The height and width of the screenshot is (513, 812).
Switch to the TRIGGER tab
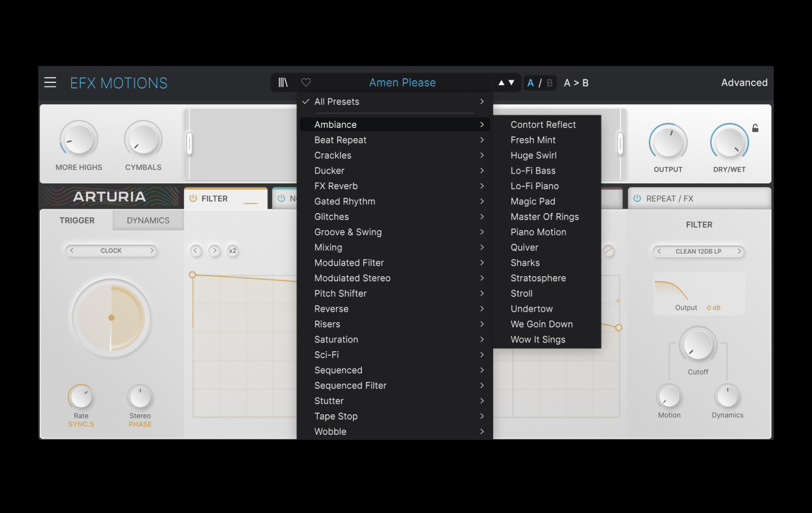[77, 221]
